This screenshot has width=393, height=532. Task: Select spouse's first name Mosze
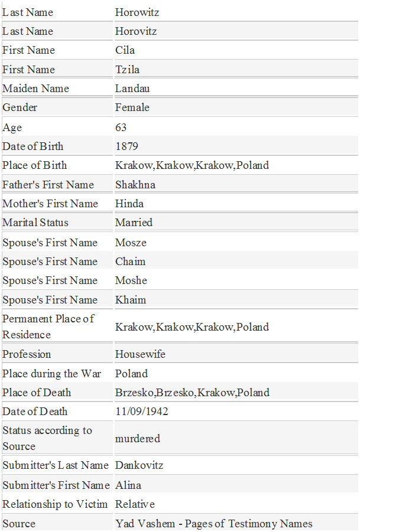coord(131,243)
